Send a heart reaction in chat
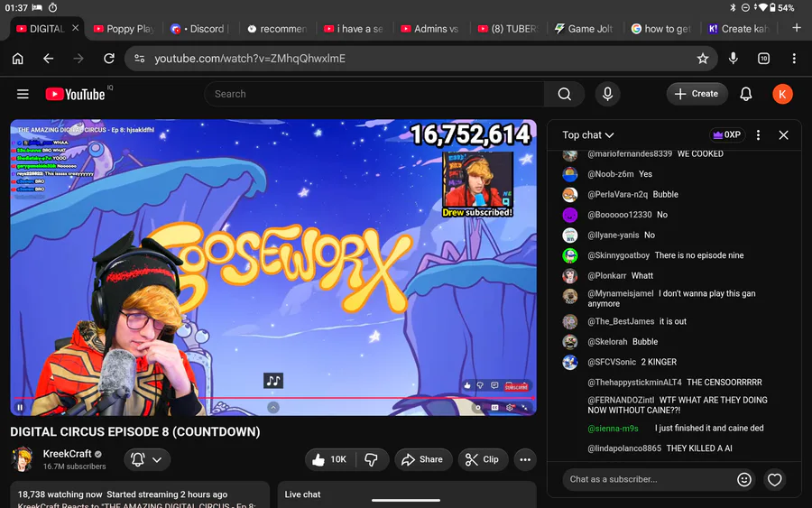Screen dimensions: 812x508 click(x=774, y=479)
